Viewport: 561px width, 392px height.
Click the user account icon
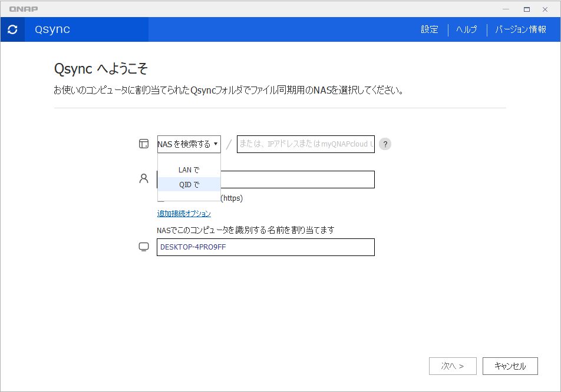click(144, 179)
